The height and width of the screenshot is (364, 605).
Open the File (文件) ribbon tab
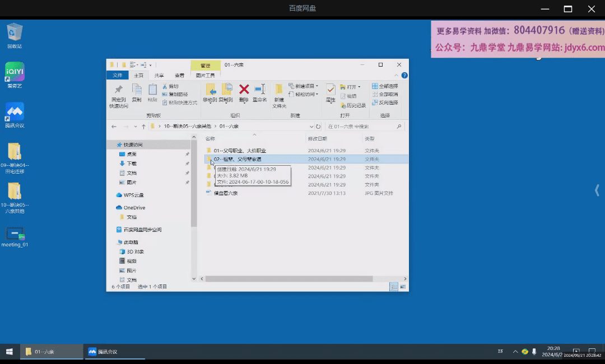coord(118,75)
